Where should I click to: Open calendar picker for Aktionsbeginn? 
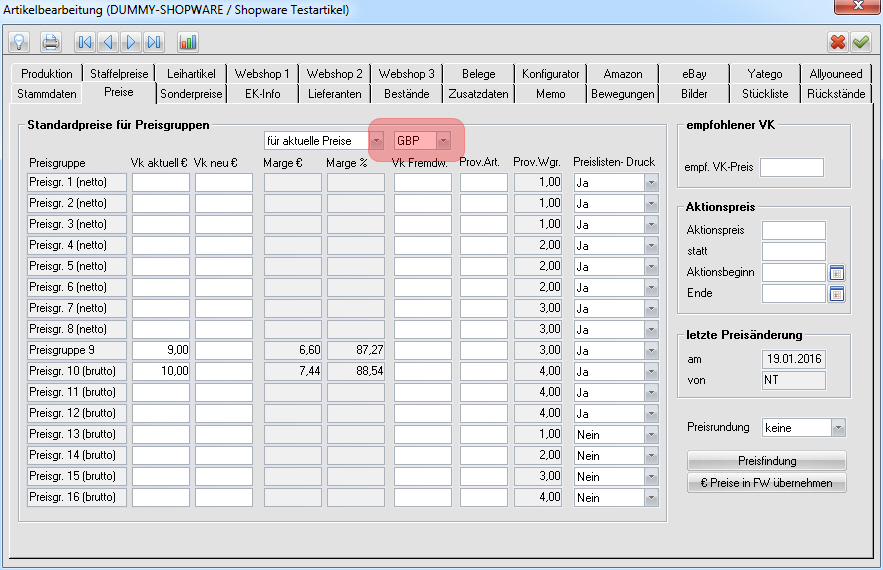tap(837, 273)
